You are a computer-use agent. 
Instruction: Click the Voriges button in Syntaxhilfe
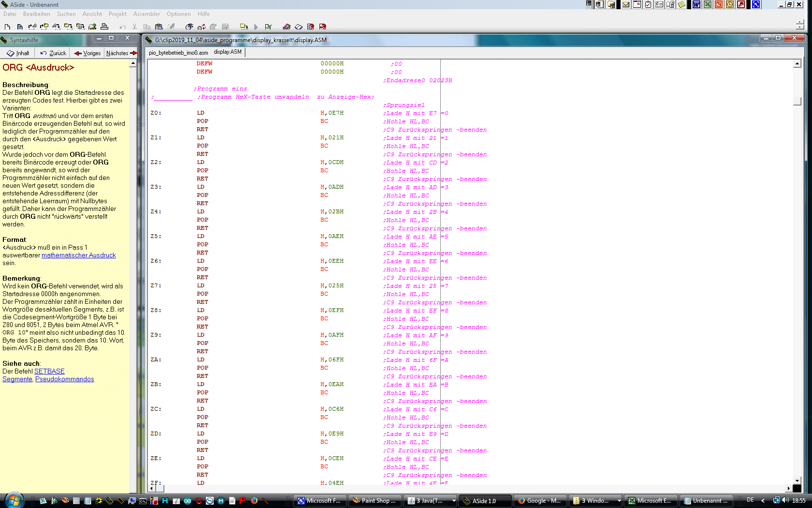(87, 53)
